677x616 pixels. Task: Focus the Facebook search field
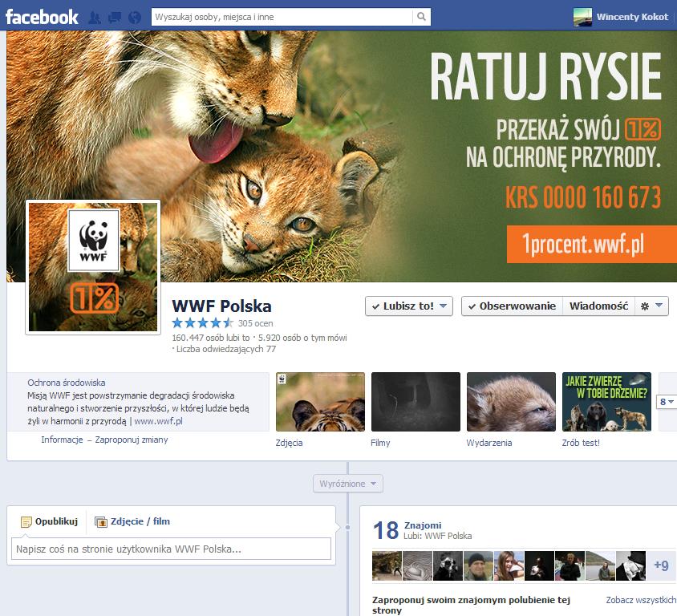[x=282, y=17]
